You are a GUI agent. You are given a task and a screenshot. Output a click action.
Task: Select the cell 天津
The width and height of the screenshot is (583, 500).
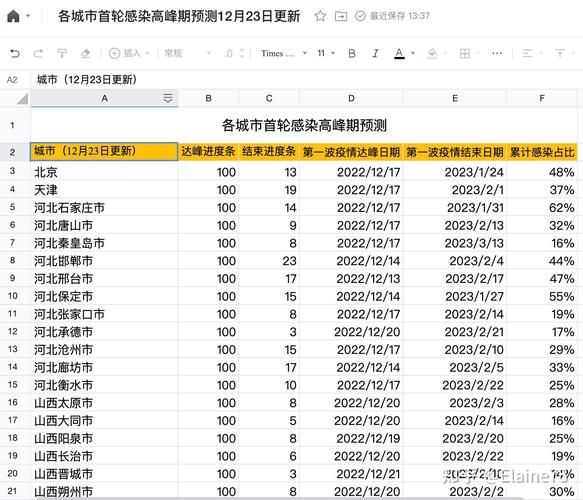click(104, 190)
